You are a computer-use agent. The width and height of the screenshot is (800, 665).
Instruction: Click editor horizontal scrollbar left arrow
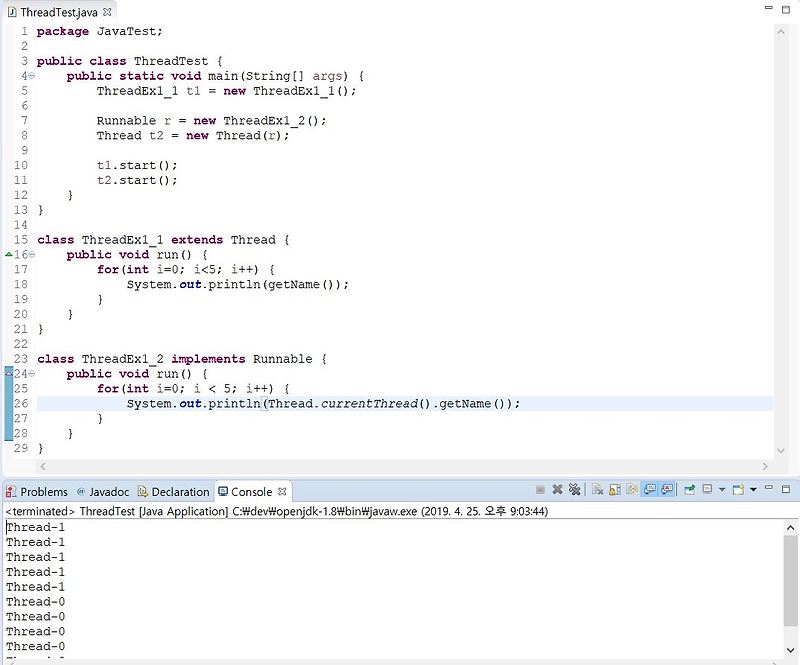pyautogui.click(x=43, y=466)
